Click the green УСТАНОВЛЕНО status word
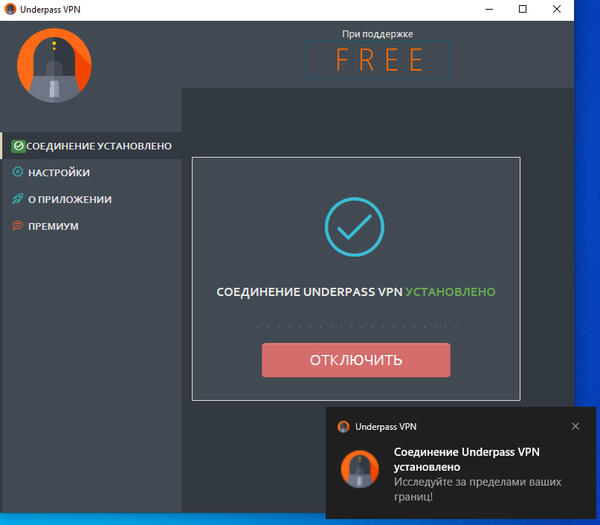The image size is (600, 525). 450,292
